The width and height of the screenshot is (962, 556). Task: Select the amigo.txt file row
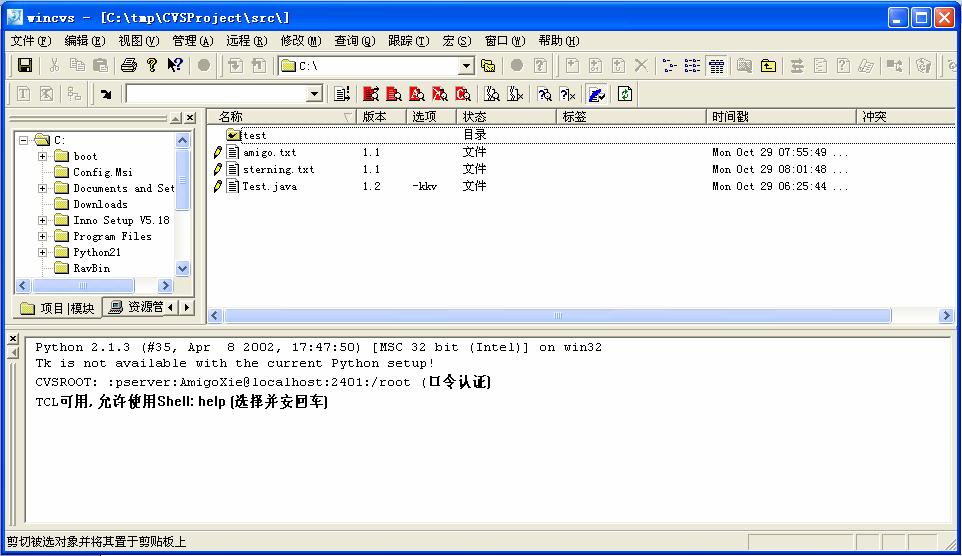(580, 152)
